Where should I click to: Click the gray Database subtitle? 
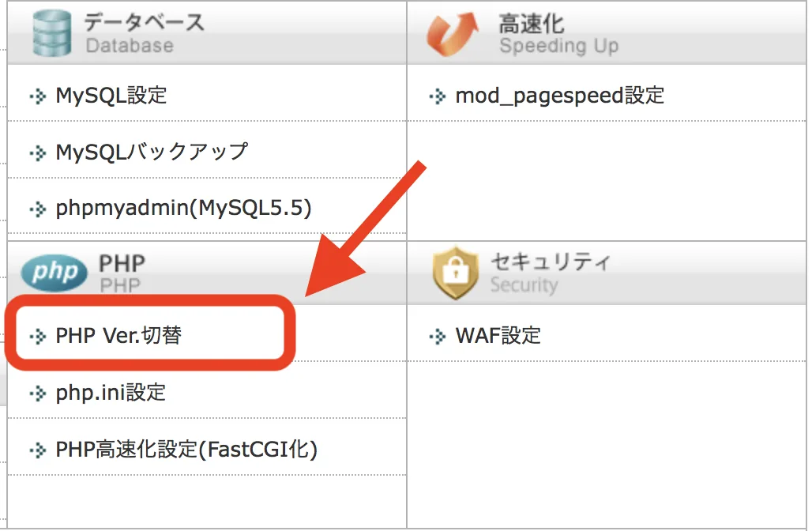130,46
